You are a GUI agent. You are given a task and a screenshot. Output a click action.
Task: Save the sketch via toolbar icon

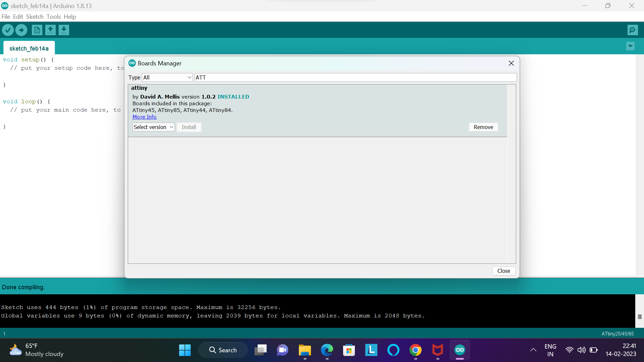64,30
